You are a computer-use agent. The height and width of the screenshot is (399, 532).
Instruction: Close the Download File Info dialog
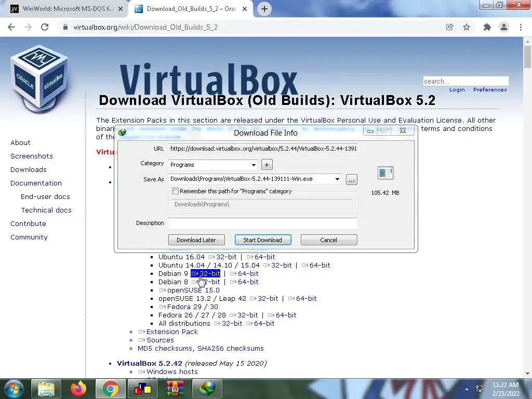point(403,130)
